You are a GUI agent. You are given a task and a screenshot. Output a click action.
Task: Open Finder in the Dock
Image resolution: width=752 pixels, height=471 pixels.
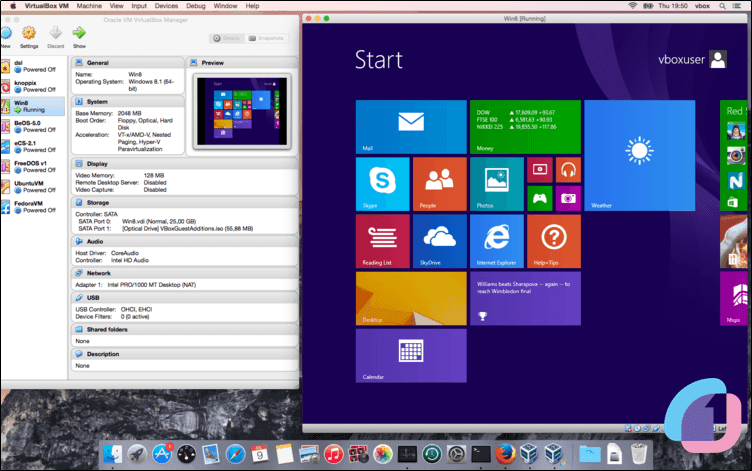click(x=113, y=454)
